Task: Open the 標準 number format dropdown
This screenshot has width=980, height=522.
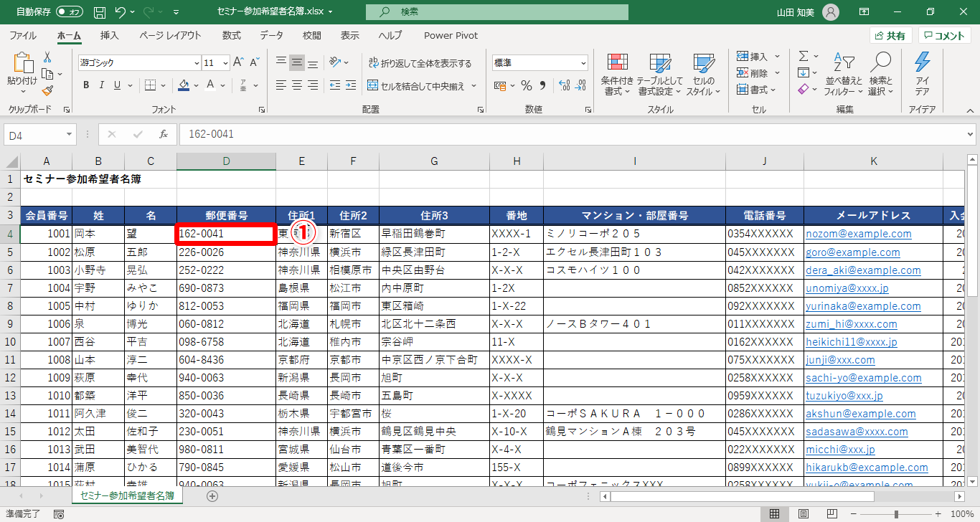Action: click(x=583, y=63)
